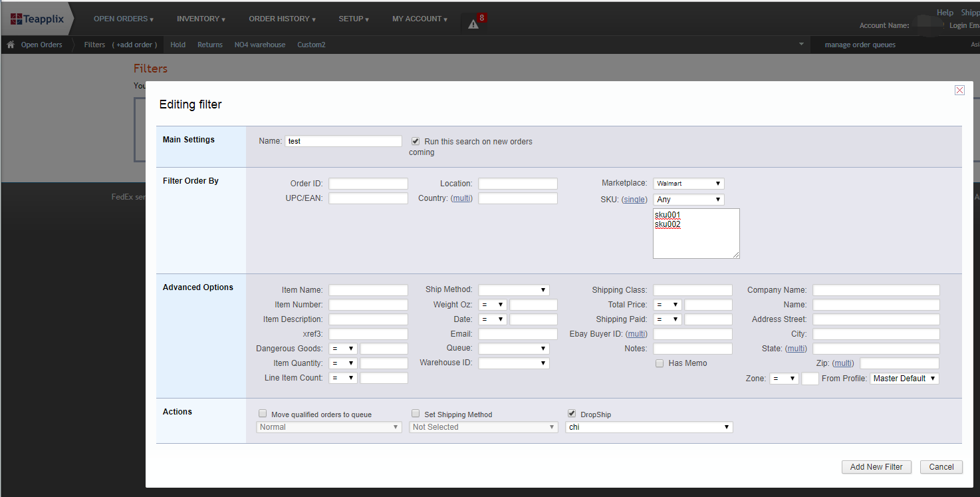This screenshot has width=980, height=497.
Task: Click the Address Street input field
Action: 876,319
